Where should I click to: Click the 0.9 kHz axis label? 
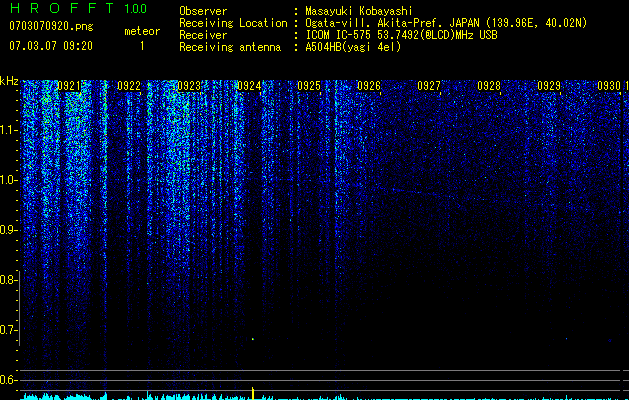(x=9, y=230)
